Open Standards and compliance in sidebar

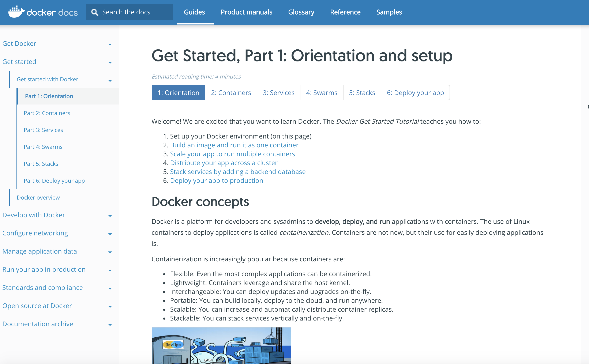coord(43,287)
